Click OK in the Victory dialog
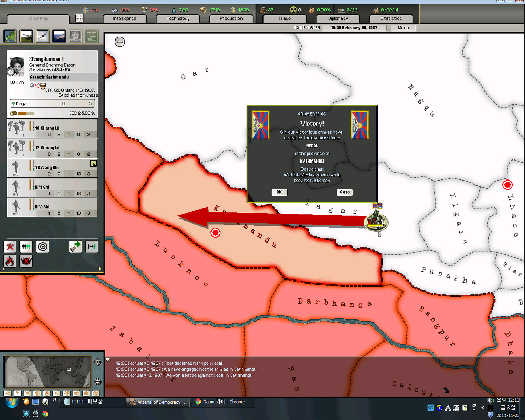 click(x=279, y=192)
